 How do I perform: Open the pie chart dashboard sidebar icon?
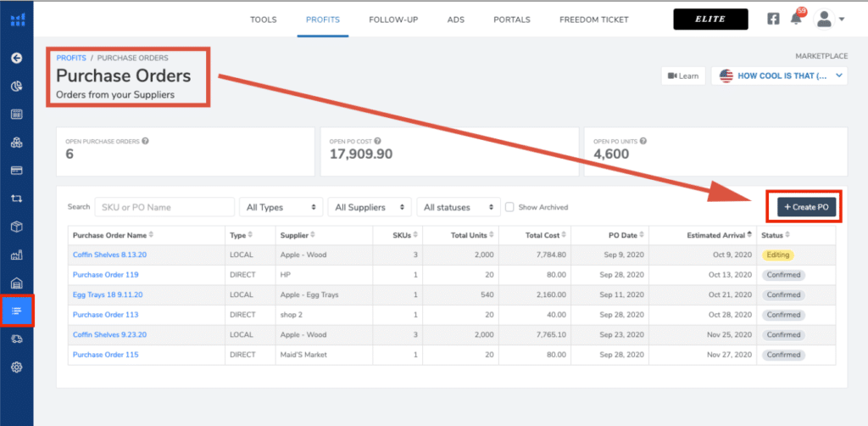(17, 86)
